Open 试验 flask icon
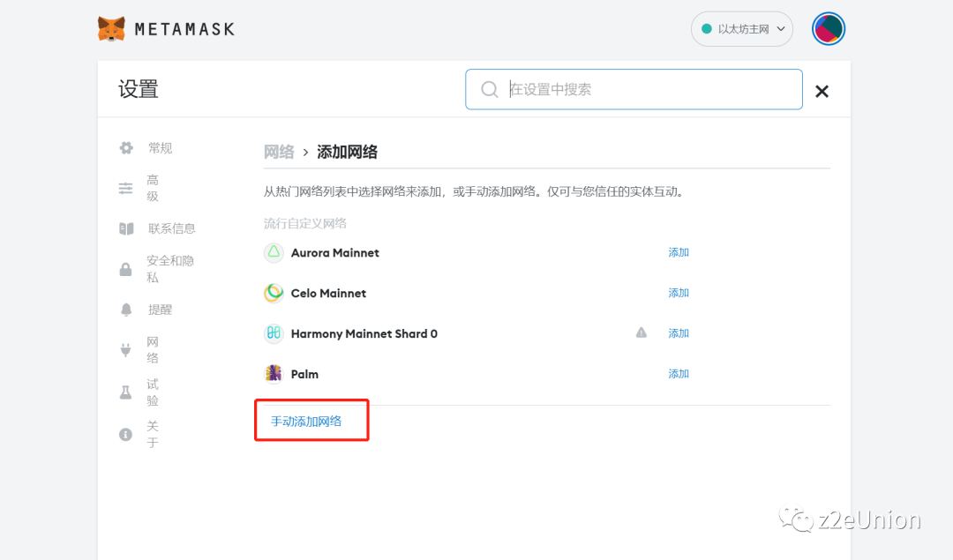The width and height of the screenshot is (953, 560). (124, 392)
